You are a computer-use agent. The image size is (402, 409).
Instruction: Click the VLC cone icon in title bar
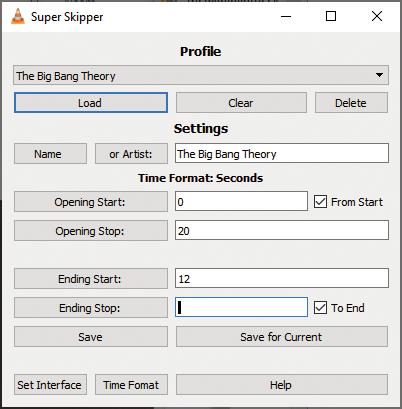[x=18, y=17]
